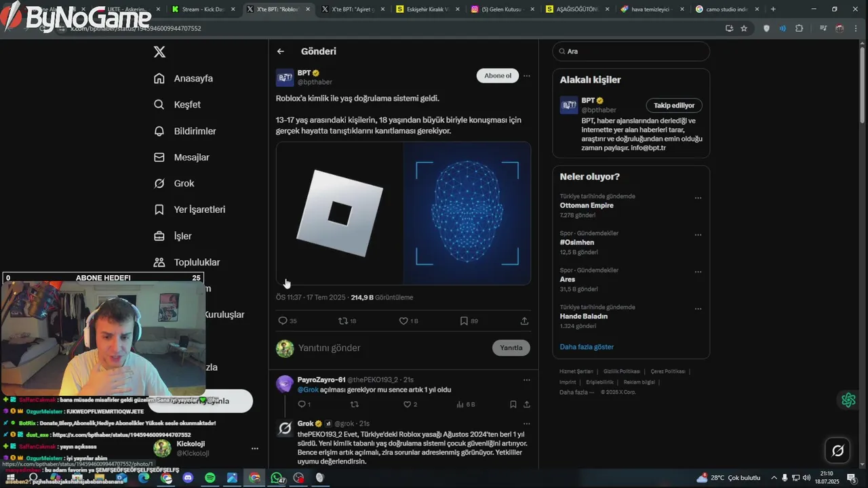
Task: Open Hizmet Şartları footer link
Action: (576, 371)
